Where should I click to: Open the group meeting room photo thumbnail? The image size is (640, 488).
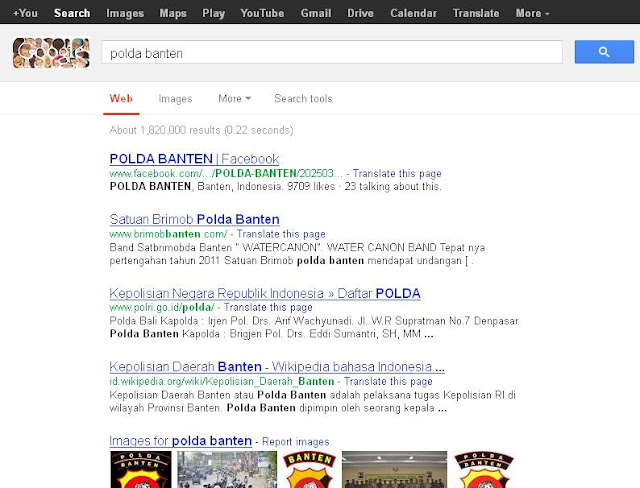pos(394,469)
